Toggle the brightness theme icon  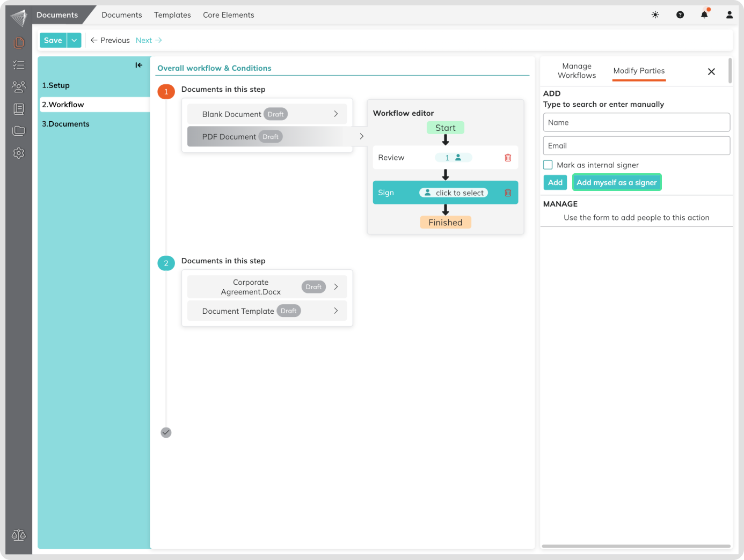(x=655, y=15)
